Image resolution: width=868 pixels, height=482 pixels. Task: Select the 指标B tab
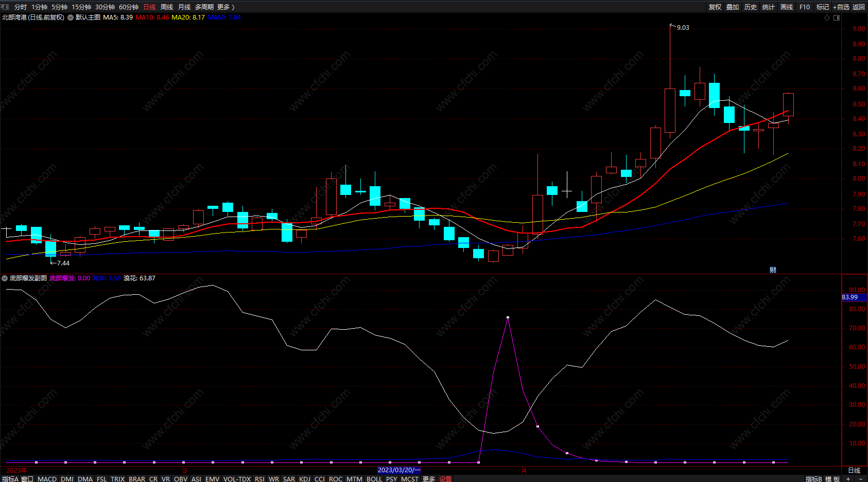click(x=813, y=479)
